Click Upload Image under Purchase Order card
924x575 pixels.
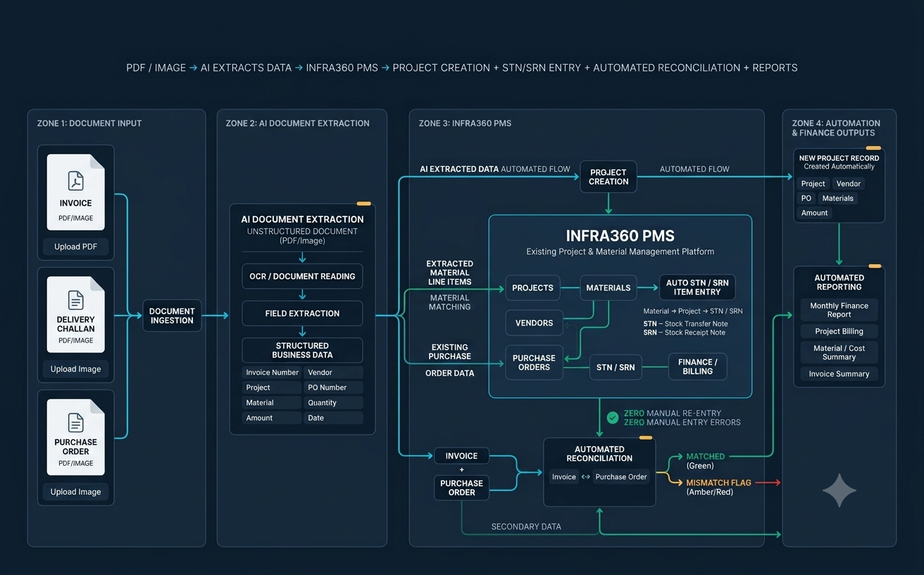tap(76, 492)
